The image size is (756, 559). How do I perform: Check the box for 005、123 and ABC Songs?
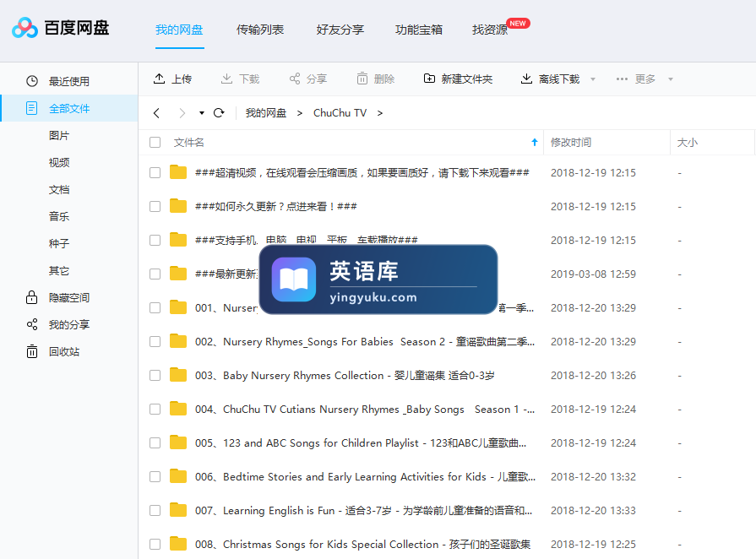(155, 442)
